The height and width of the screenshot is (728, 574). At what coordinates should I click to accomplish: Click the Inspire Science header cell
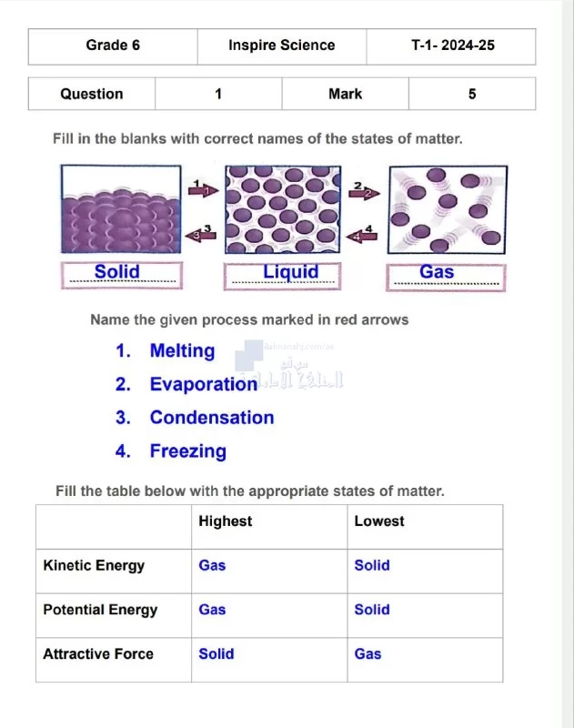(x=282, y=46)
